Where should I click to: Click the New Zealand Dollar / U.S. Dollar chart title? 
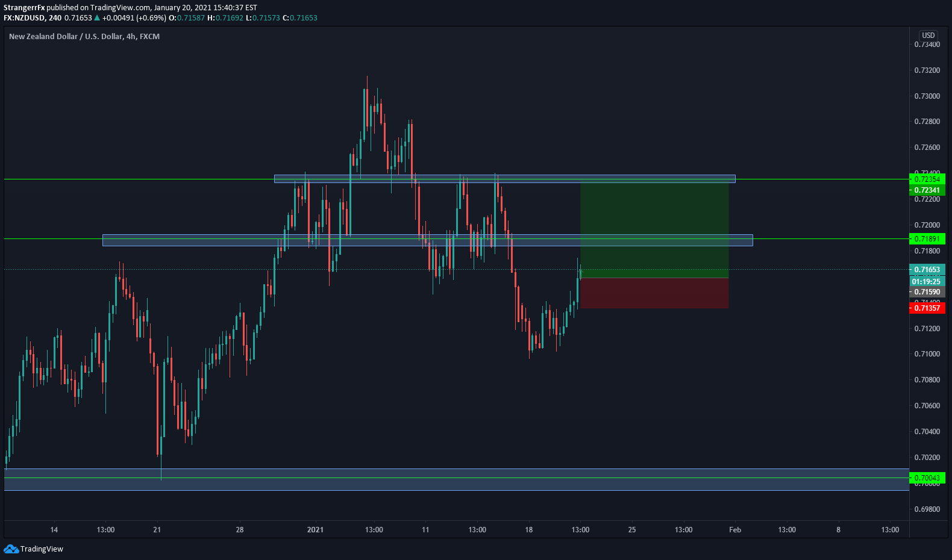[x=84, y=37]
